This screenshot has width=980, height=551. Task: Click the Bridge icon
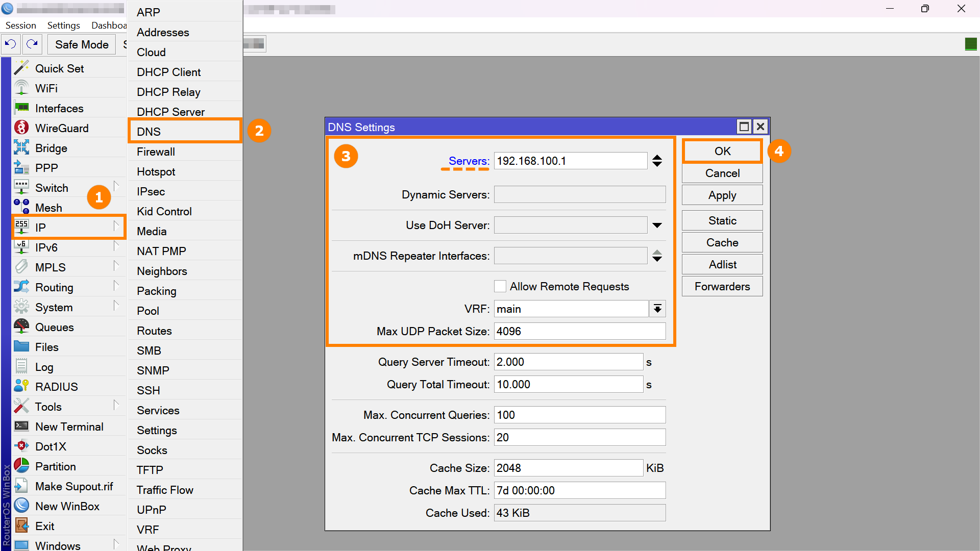tap(21, 148)
